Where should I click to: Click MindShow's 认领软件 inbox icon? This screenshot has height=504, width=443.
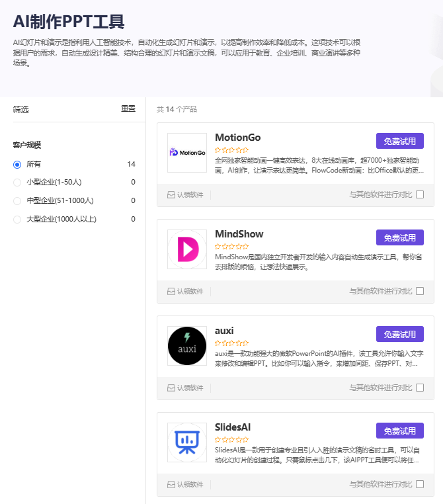point(171,291)
